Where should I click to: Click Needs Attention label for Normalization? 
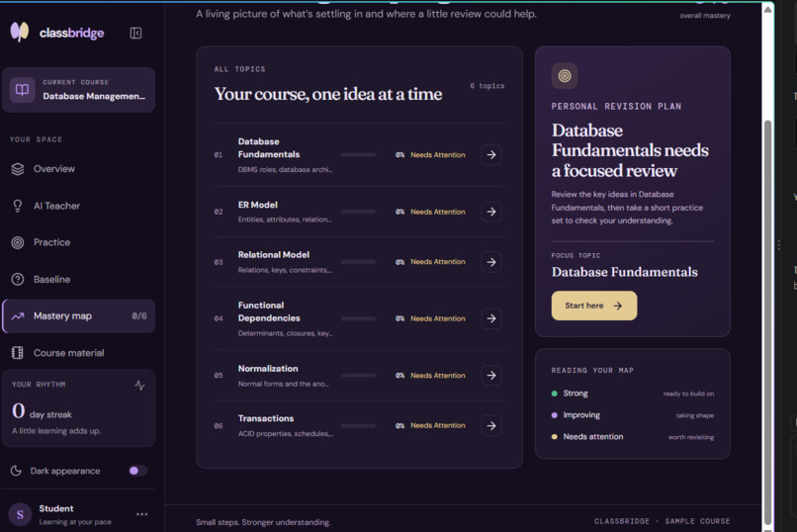tap(438, 376)
